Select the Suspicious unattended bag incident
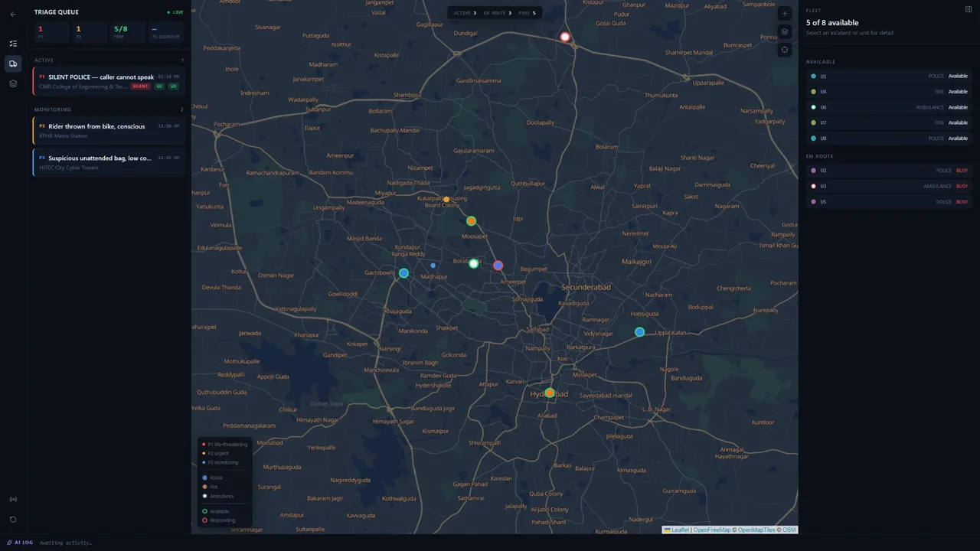 tap(109, 162)
